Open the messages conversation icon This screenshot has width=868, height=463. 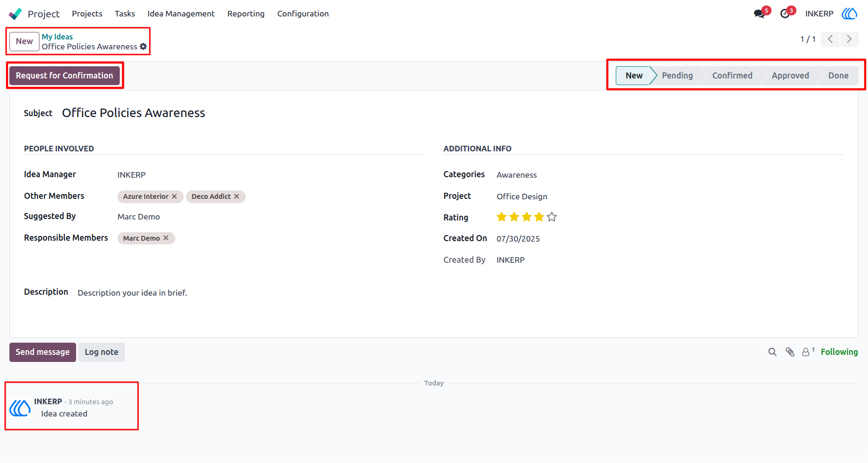coord(759,14)
